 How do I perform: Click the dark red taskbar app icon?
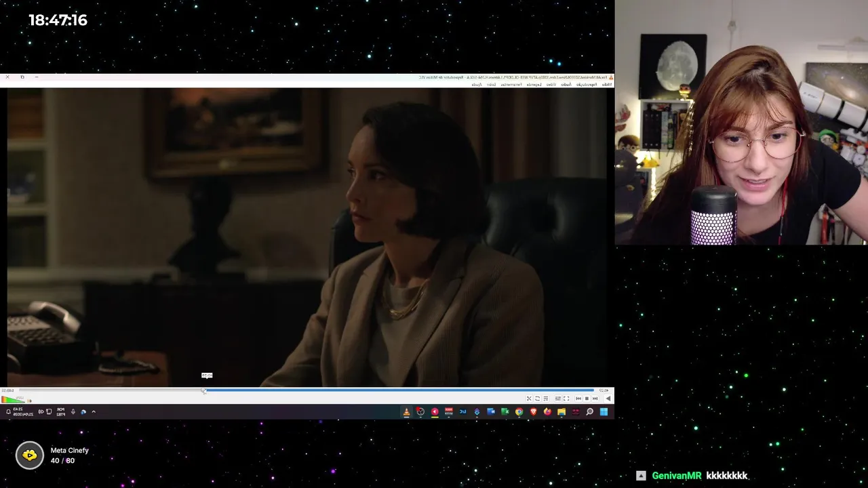(576, 411)
